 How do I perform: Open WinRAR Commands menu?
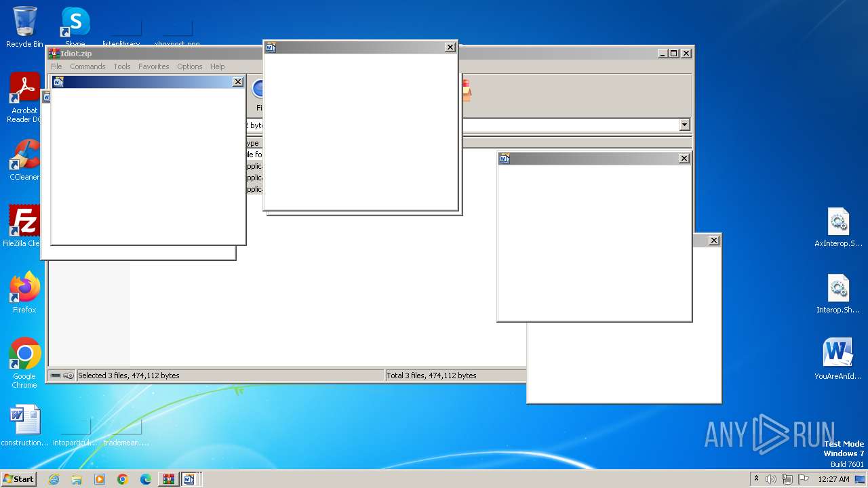[x=87, y=66]
